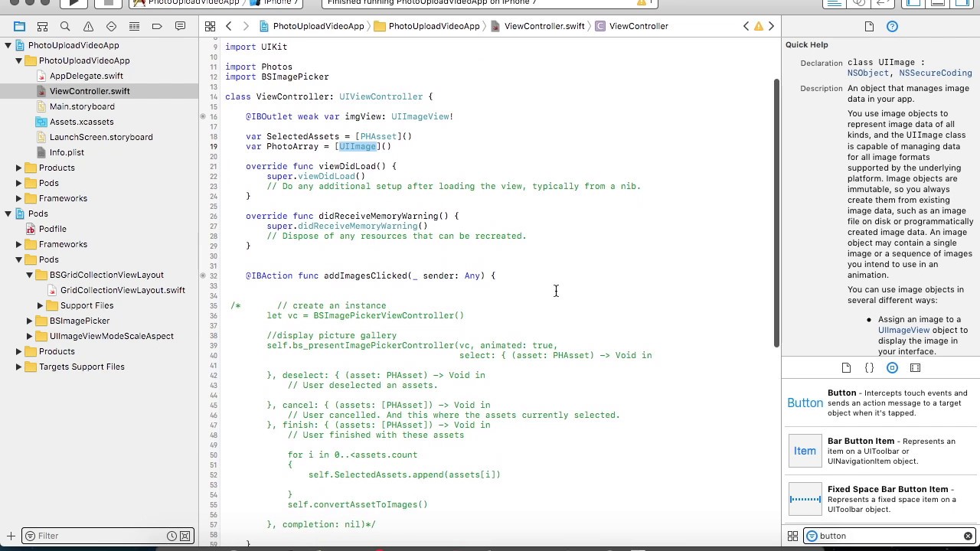Open the Symbol navigator tab

tap(43, 26)
